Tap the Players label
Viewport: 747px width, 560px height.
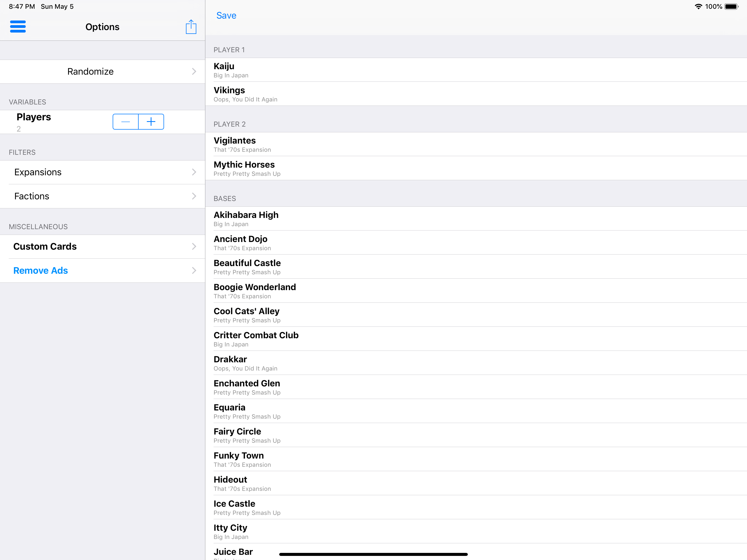click(x=34, y=117)
